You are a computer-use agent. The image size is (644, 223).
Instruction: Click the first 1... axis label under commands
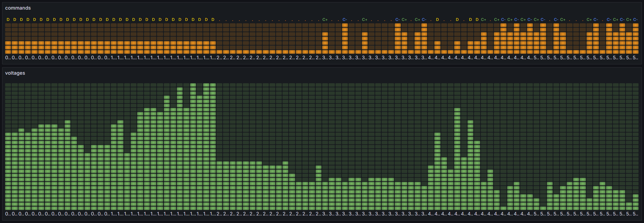[114, 58]
